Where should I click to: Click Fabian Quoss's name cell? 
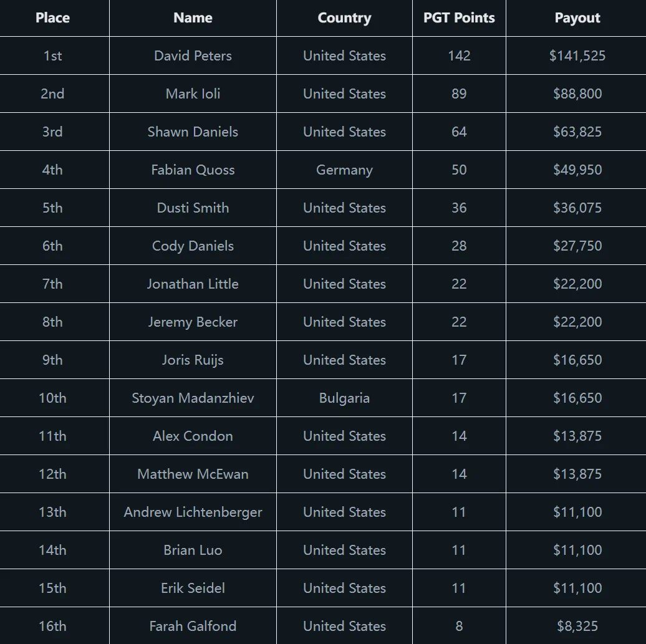193,170
